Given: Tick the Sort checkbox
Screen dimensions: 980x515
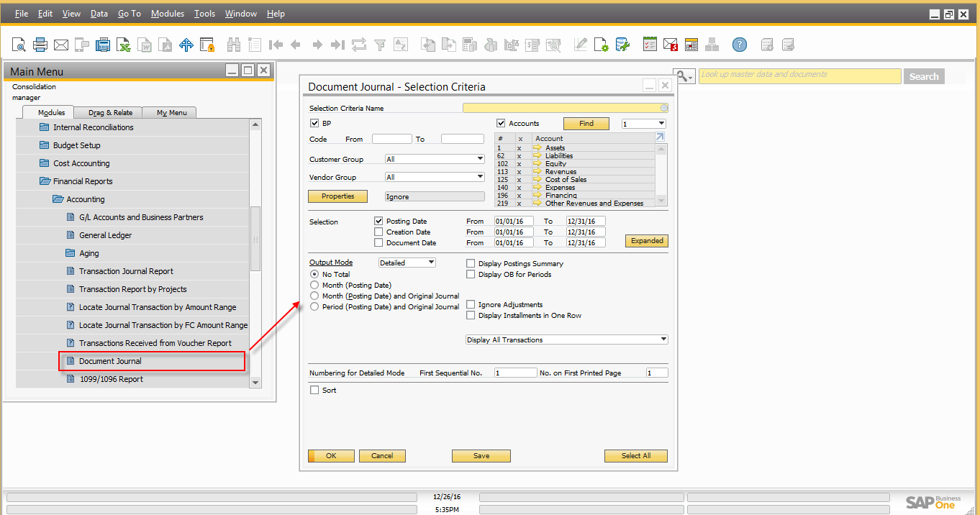Looking at the screenshot, I should point(314,391).
